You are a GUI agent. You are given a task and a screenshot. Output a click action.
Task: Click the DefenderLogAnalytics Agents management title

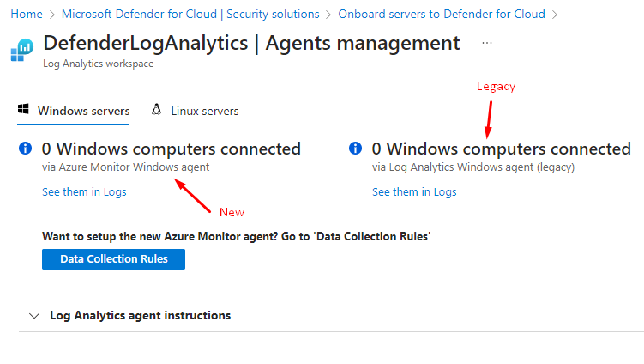[250, 43]
